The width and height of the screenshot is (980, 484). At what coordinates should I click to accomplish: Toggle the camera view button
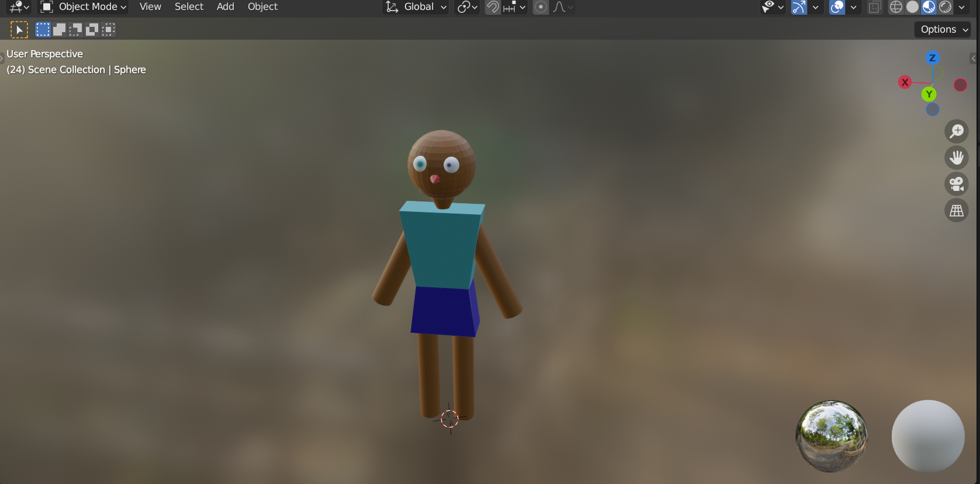click(957, 184)
